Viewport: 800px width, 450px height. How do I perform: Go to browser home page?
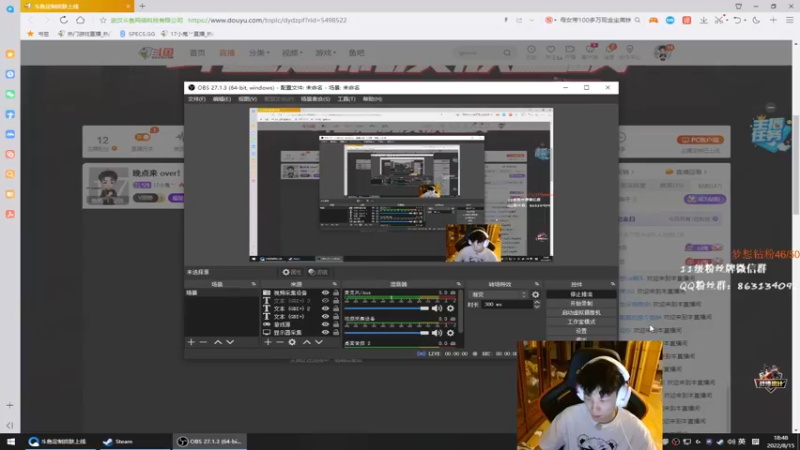(81, 20)
